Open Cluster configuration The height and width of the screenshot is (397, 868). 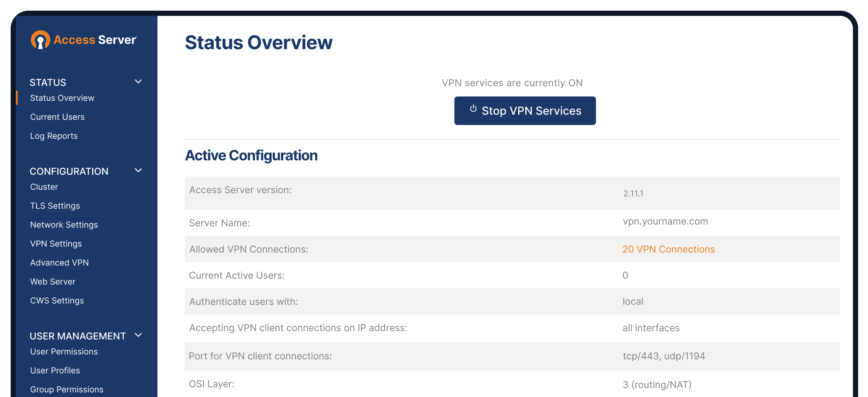coord(44,187)
